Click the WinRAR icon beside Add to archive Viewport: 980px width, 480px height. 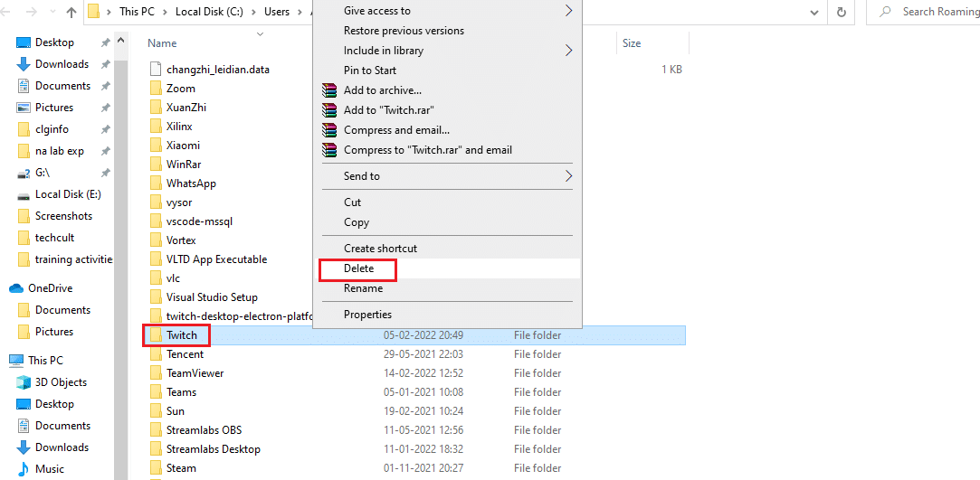point(329,90)
